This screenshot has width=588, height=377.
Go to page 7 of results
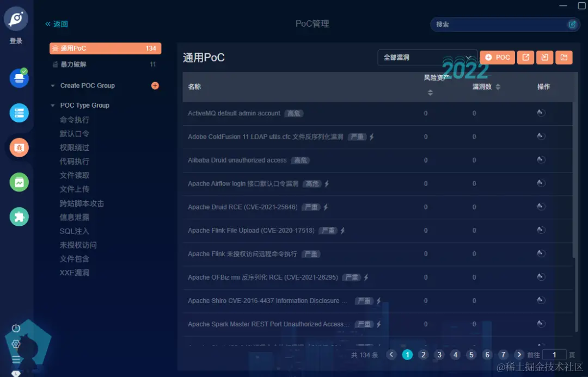click(503, 355)
